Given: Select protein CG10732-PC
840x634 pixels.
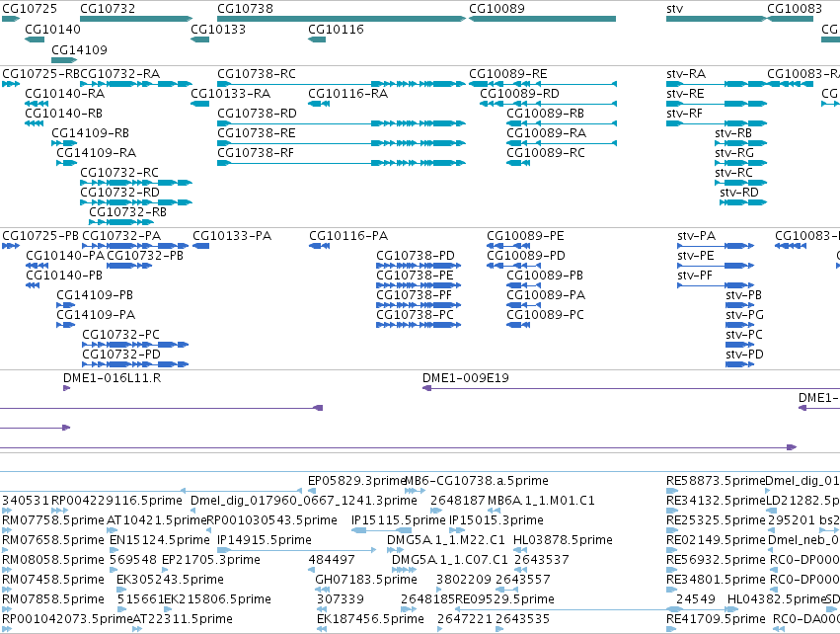Looking at the screenshot, I should point(135,345).
